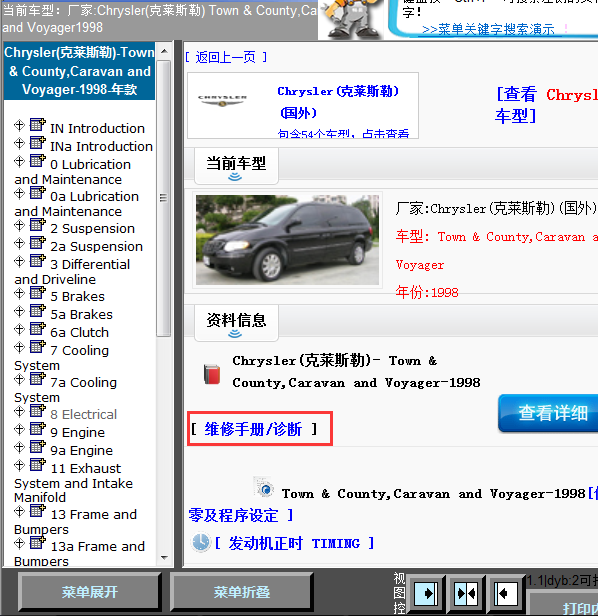Click the mechanic mascot image at top

(x=352, y=19)
